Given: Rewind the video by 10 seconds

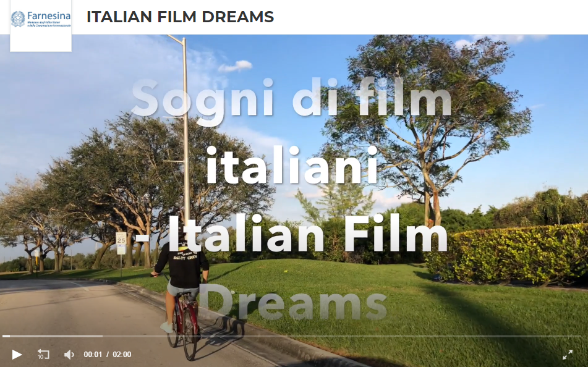Looking at the screenshot, I should click(43, 354).
